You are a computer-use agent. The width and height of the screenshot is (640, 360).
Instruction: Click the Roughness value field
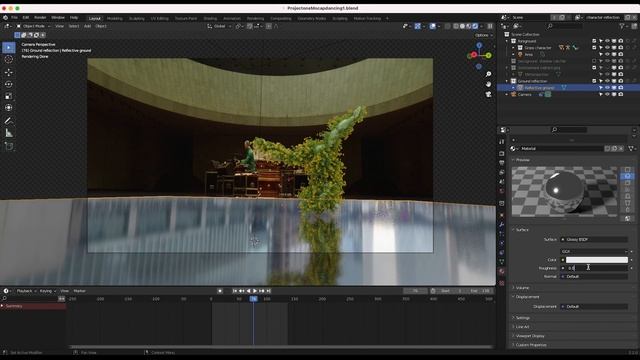[x=594, y=268]
